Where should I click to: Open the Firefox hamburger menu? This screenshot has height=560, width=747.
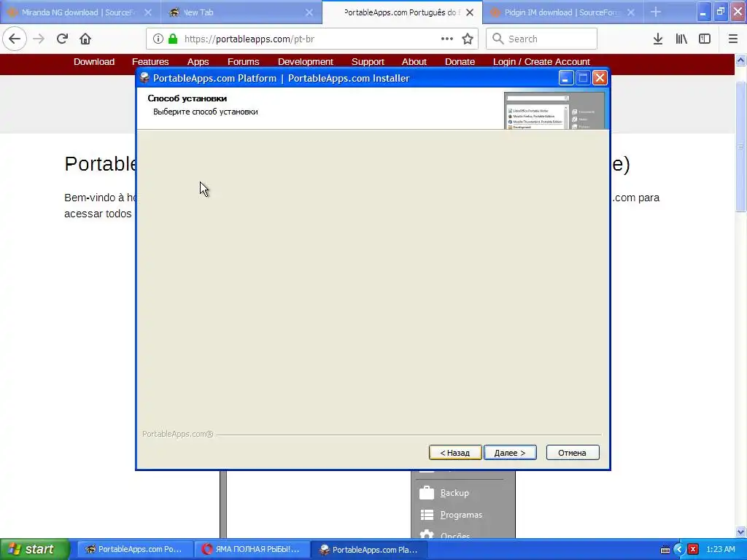click(x=732, y=39)
